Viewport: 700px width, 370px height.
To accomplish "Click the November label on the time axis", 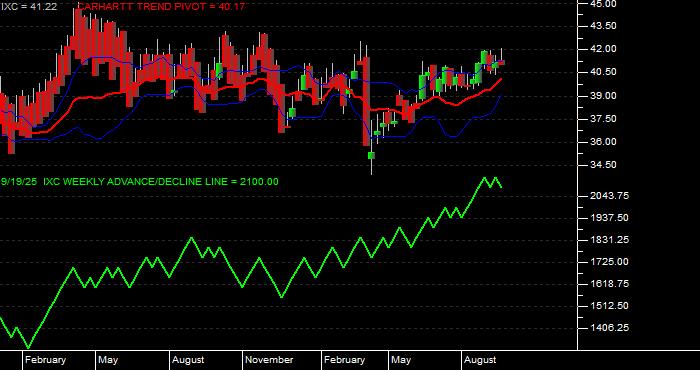I will coord(269,360).
